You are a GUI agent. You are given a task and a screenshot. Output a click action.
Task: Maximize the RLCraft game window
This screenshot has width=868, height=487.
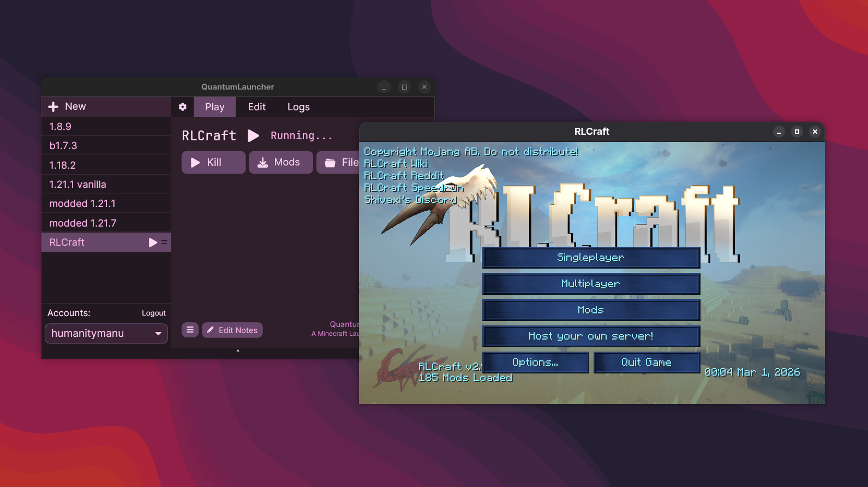click(797, 132)
